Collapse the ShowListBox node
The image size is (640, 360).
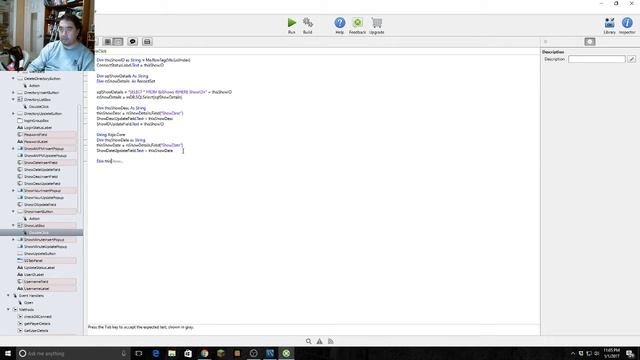click(x=13, y=225)
